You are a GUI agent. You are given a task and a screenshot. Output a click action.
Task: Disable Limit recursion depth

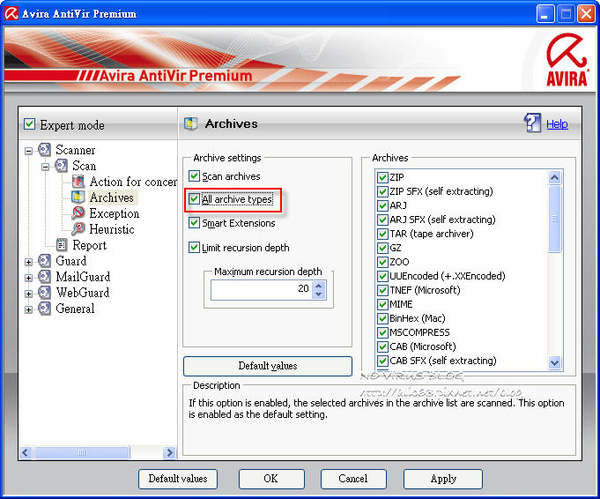point(194,247)
